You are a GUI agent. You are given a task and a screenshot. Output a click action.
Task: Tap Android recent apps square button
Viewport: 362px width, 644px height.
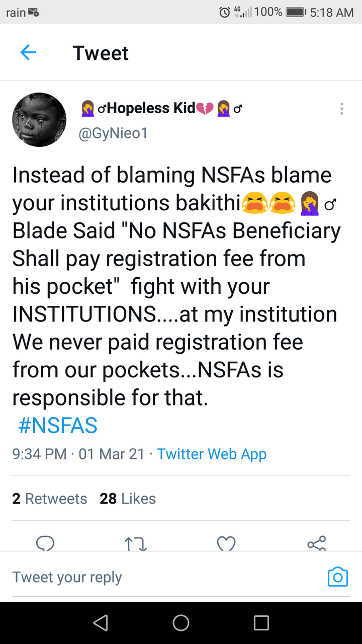[261, 623]
